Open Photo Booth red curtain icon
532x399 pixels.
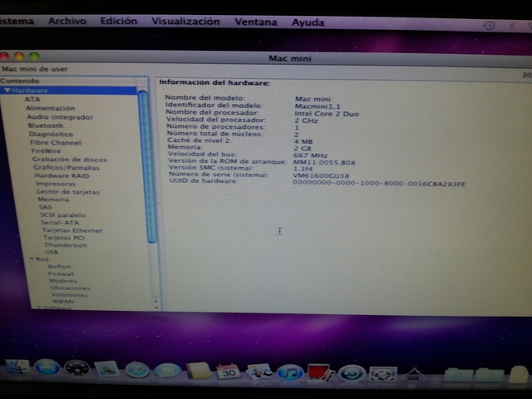pyautogui.click(x=320, y=372)
